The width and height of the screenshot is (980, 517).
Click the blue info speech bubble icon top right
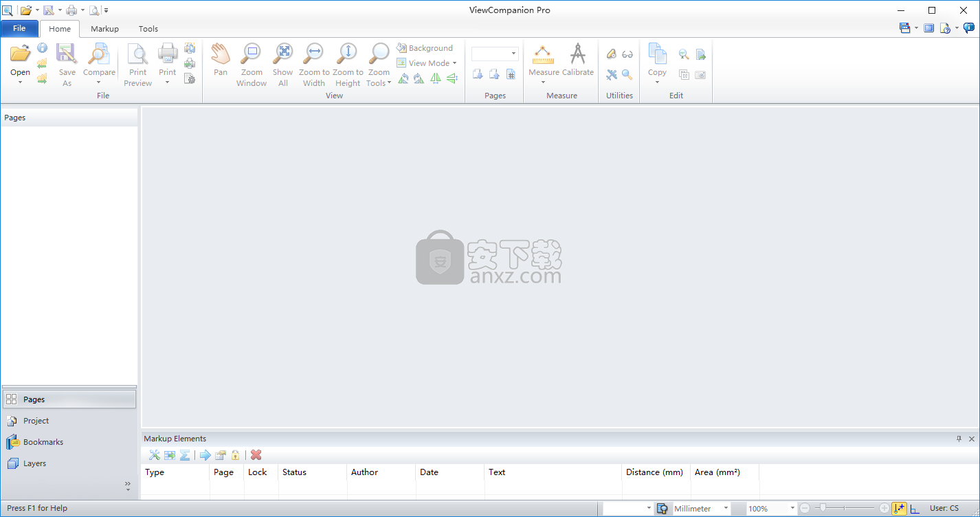click(x=969, y=28)
